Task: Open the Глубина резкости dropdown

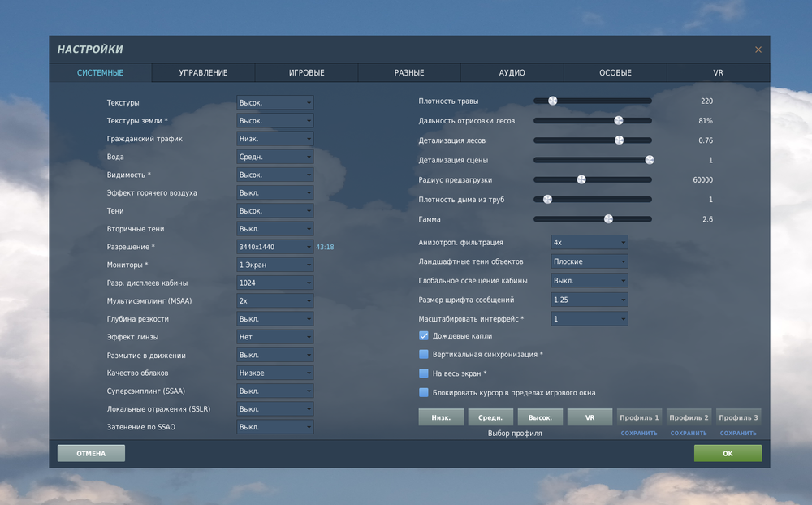Action: pos(275,319)
